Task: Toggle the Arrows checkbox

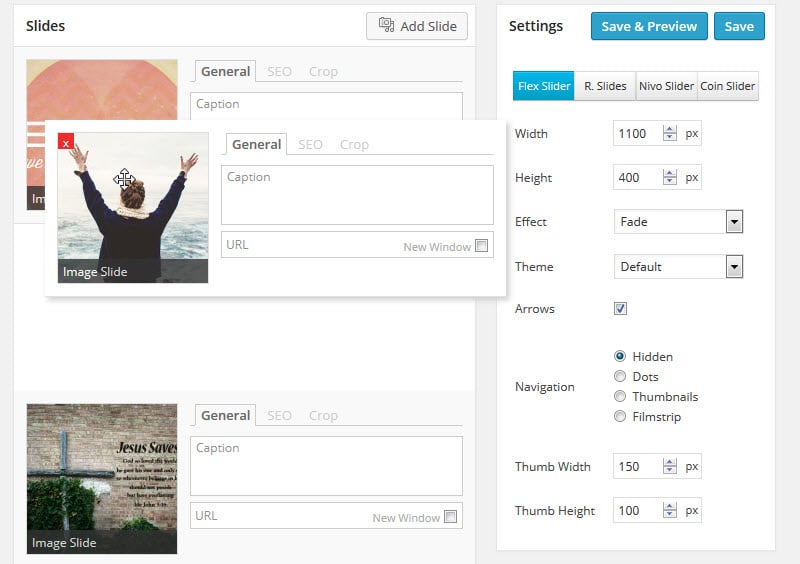Action: (620, 309)
